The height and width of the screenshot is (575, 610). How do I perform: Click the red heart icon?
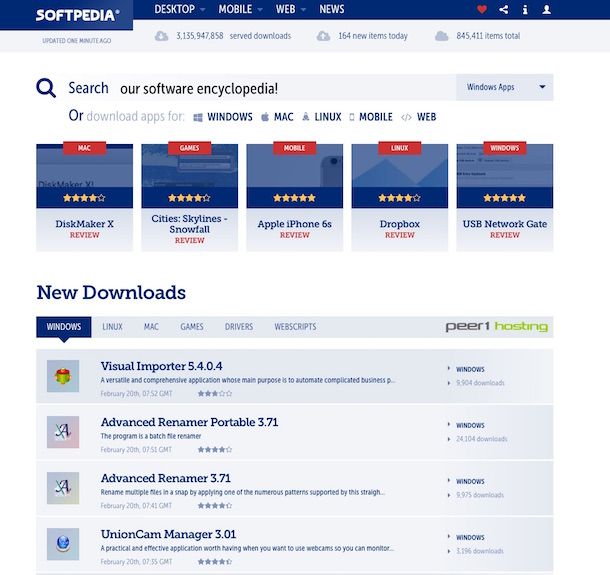pyautogui.click(x=482, y=9)
